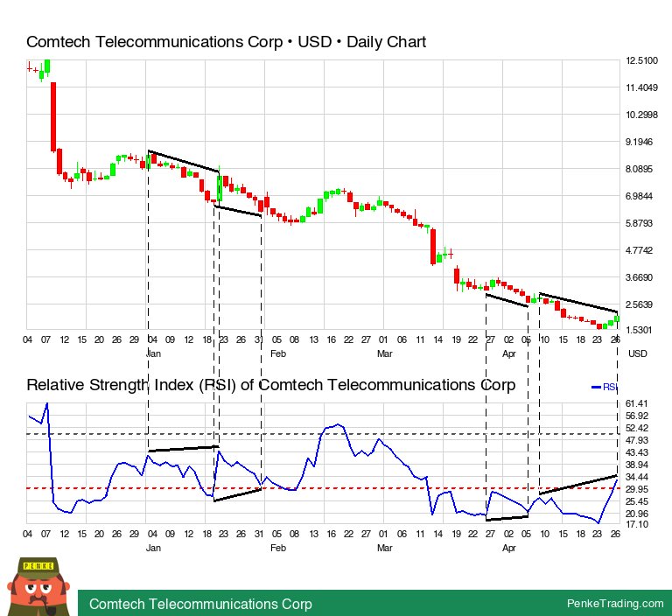Click the footer Comtech Telecommunications Corp label
Image resolution: width=672 pixels, height=616 pixels.
pos(200,604)
